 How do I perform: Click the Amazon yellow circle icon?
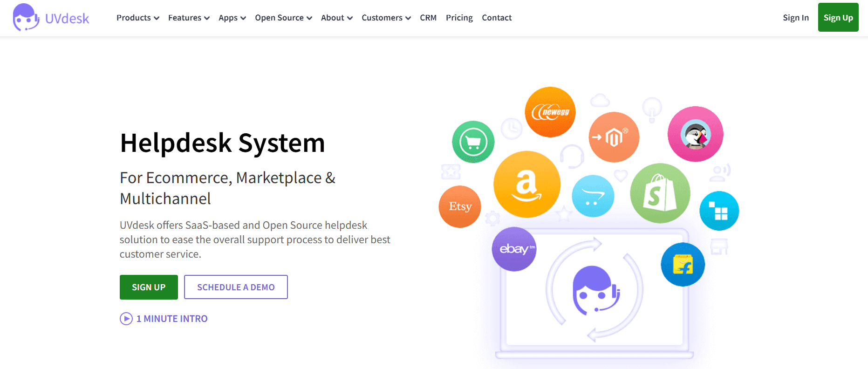pos(527,184)
